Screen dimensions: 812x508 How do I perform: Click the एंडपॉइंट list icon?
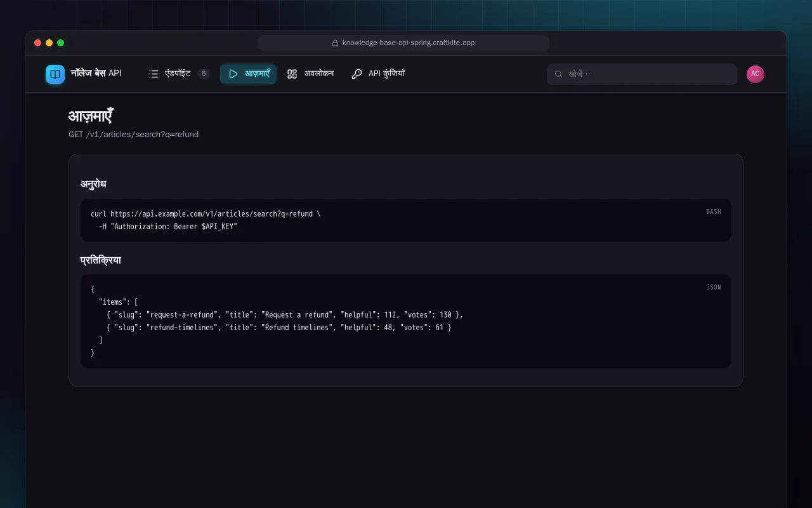(154, 74)
